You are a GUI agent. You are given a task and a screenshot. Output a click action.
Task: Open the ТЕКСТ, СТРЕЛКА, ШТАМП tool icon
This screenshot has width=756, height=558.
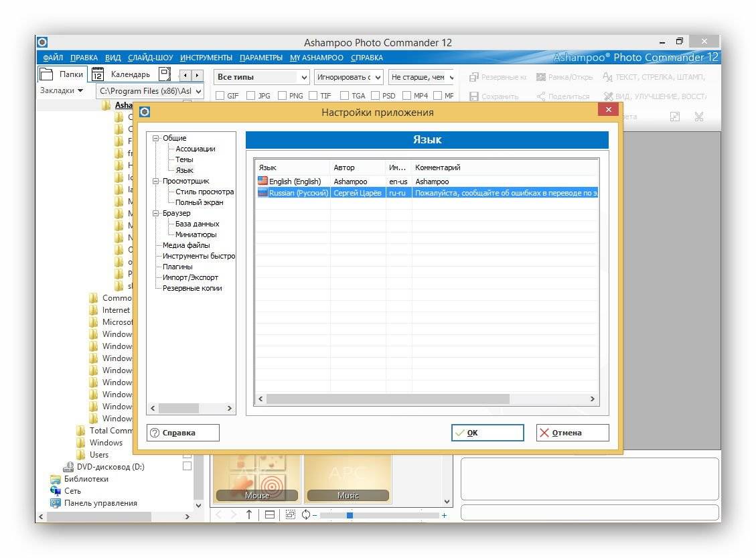tap(607, 77)
